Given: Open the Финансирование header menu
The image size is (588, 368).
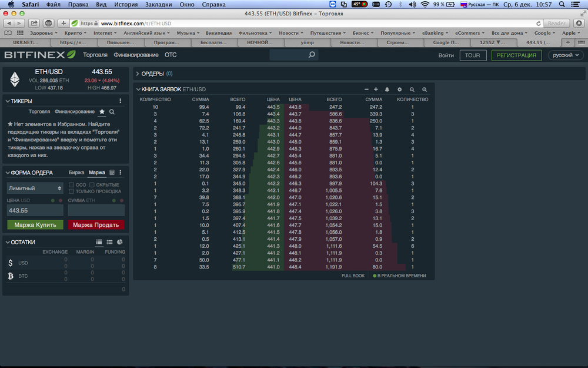Looking at the screenshot, I should (136, 55).
